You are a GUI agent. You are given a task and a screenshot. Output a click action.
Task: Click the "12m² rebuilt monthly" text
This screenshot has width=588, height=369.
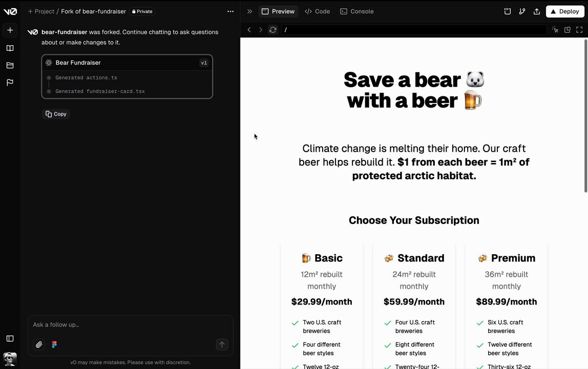pos(322,280)
